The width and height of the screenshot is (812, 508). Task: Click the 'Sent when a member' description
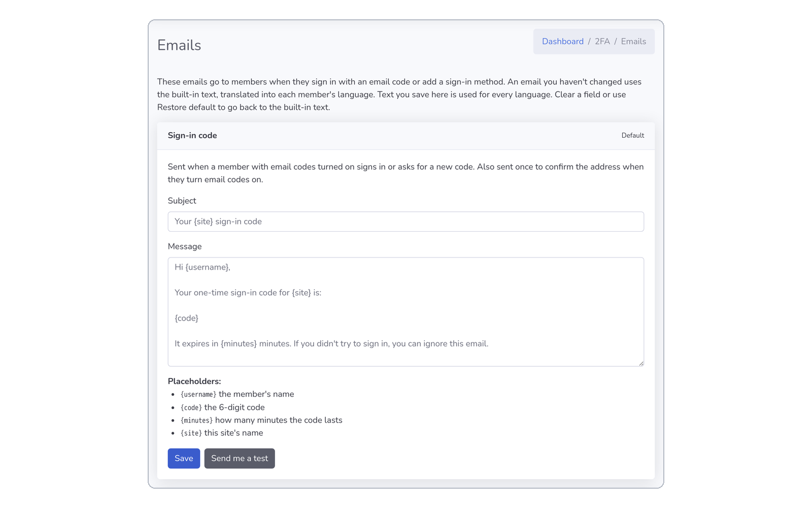(x=405, y=173)
